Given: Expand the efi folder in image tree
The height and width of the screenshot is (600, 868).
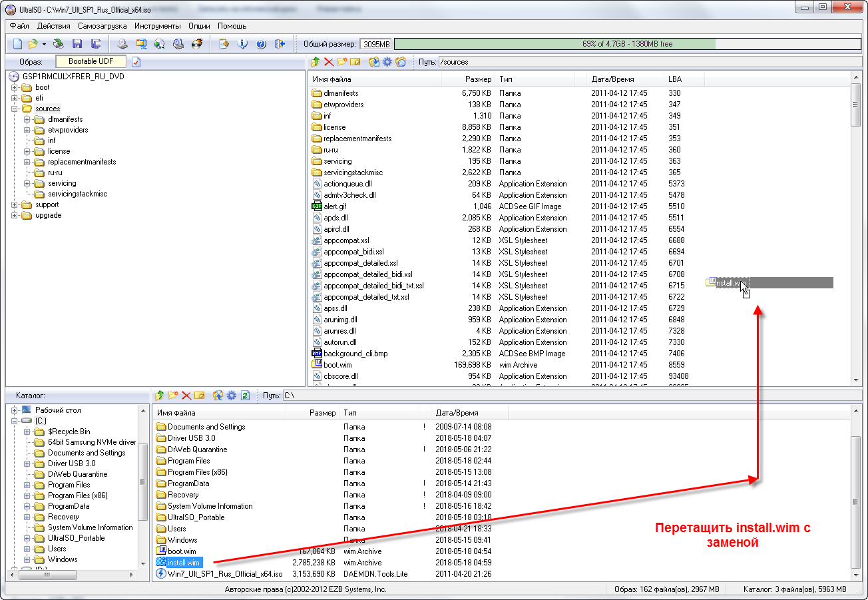Looking at the screenshot, I should [x=15, y=98].
